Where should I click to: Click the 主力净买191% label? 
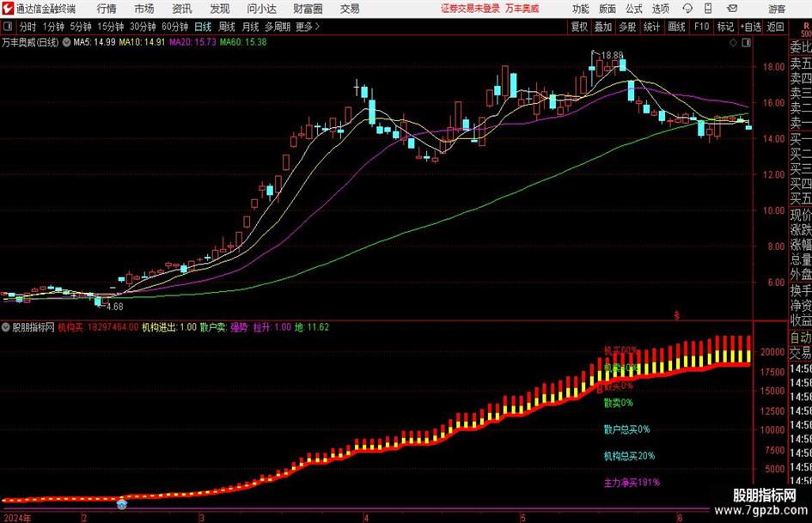click(x=632, y=483)
